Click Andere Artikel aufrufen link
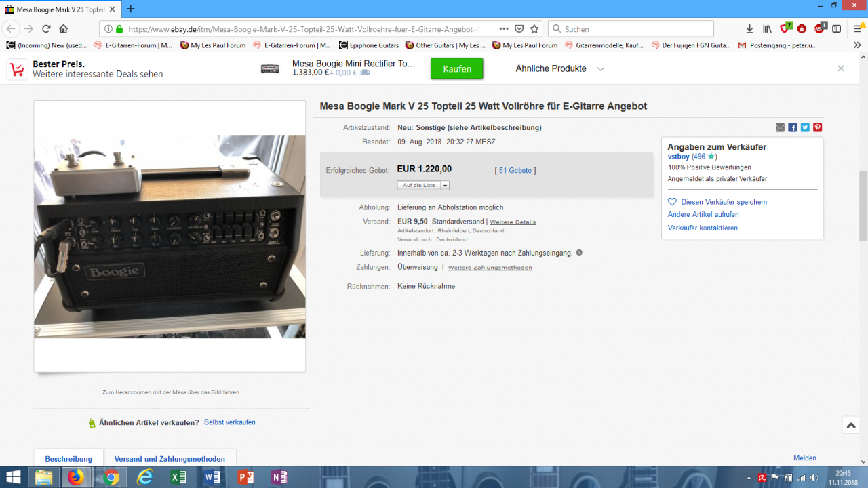Viewport: 868px width, 488px height. tap(703, 214)
